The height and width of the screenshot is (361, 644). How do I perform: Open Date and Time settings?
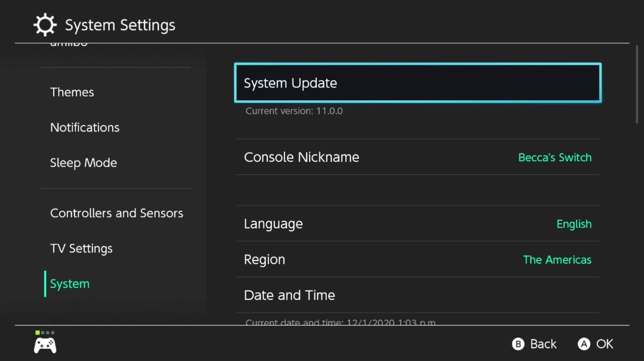tap(418, 295)
